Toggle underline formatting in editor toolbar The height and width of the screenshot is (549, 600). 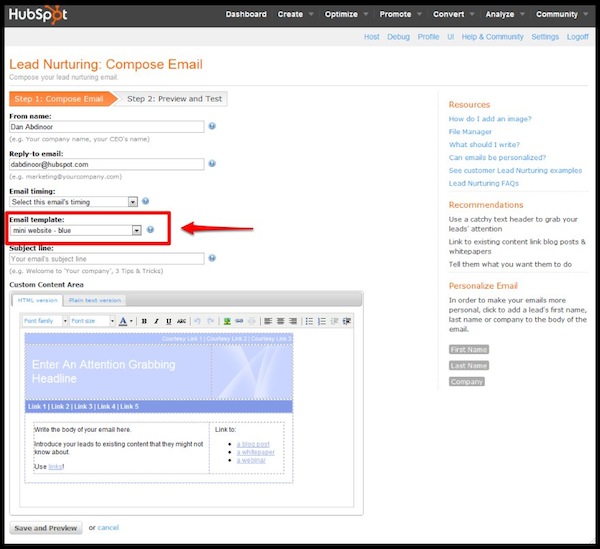pos(168,321)
